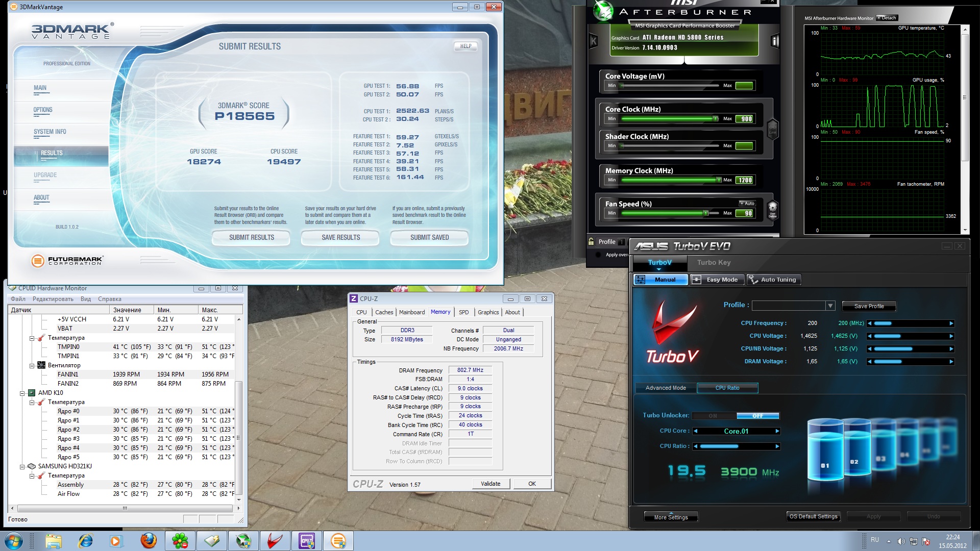Turn Turbo Unlocker ON

tap(713, 416)
